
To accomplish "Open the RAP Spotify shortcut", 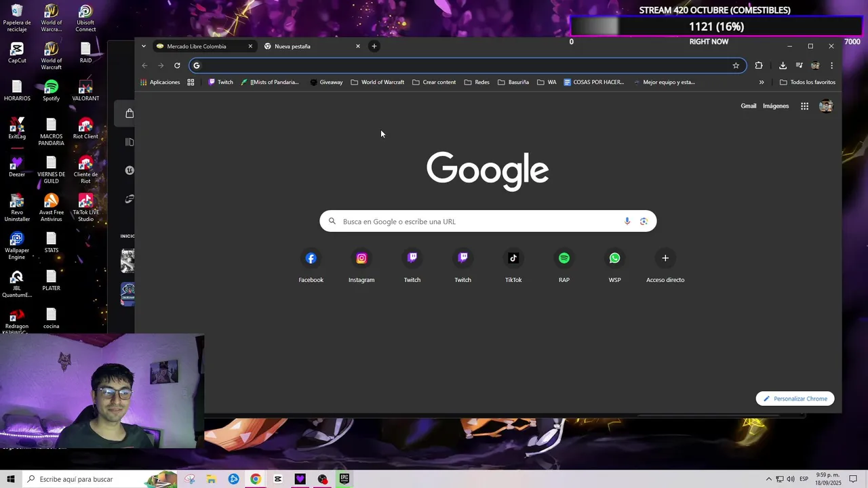I will pyautogui.click(x=564, y=265).
